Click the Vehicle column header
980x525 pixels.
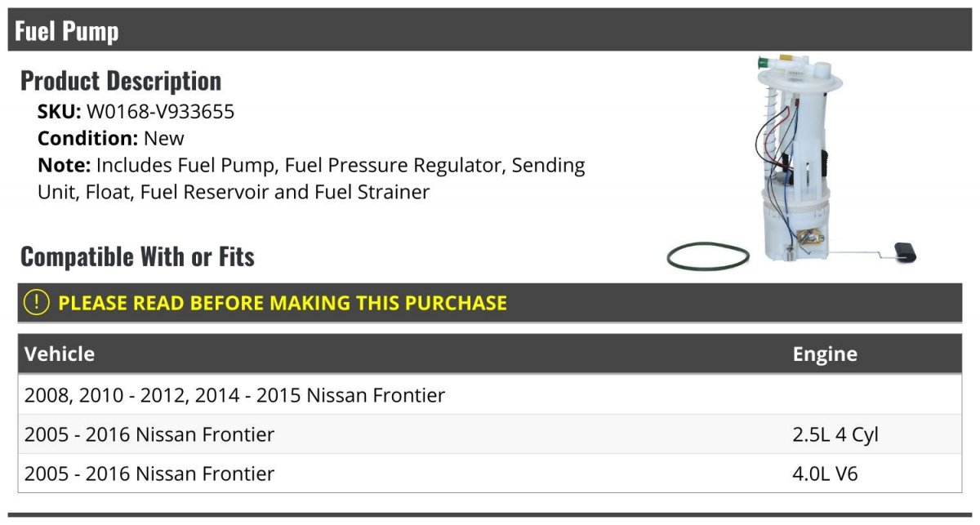coord(60,354)
